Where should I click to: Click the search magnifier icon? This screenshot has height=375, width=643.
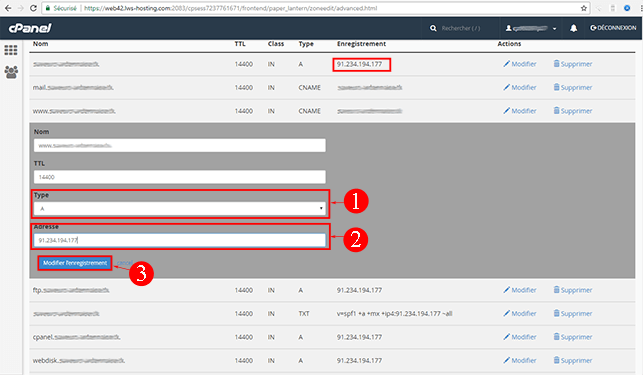433,28
